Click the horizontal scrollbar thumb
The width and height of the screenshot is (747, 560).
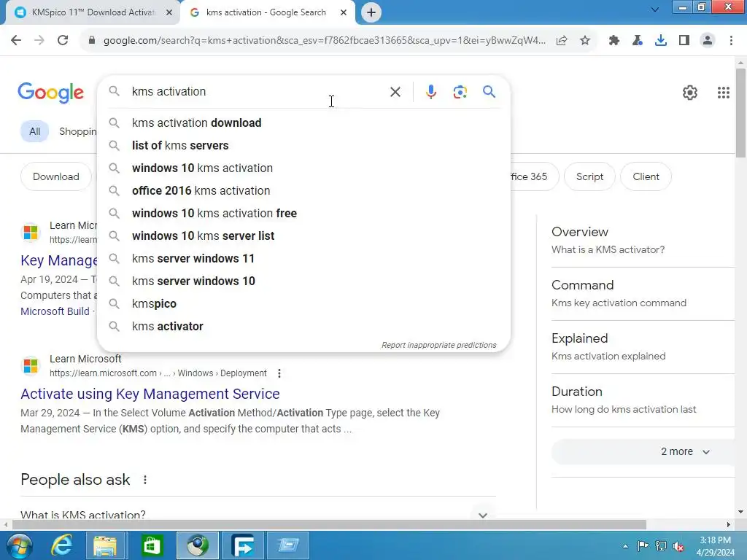pyautogui.click(x=329, y=524)
